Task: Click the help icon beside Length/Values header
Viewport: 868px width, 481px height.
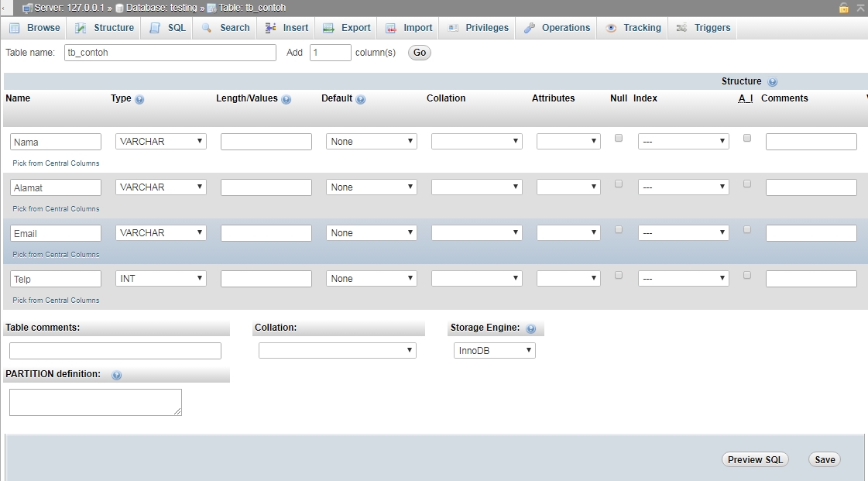Action: [287, 99]
